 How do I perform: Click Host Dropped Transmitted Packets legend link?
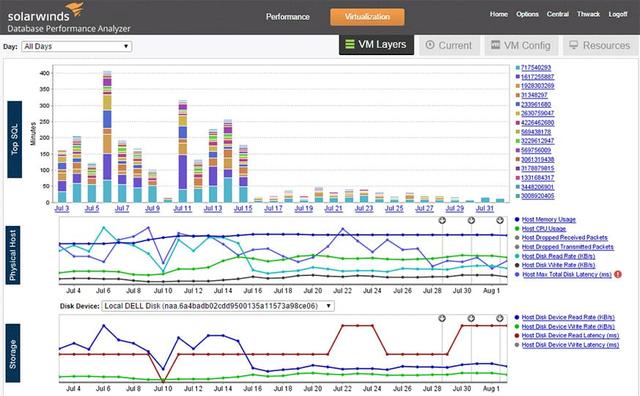click(568, 247)
